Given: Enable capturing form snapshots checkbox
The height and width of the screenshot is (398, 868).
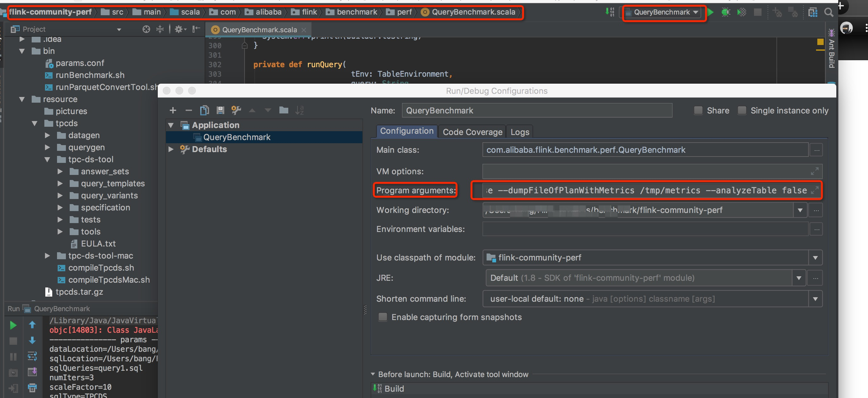Looking at the screenshot, I should [x=382, y=317].
